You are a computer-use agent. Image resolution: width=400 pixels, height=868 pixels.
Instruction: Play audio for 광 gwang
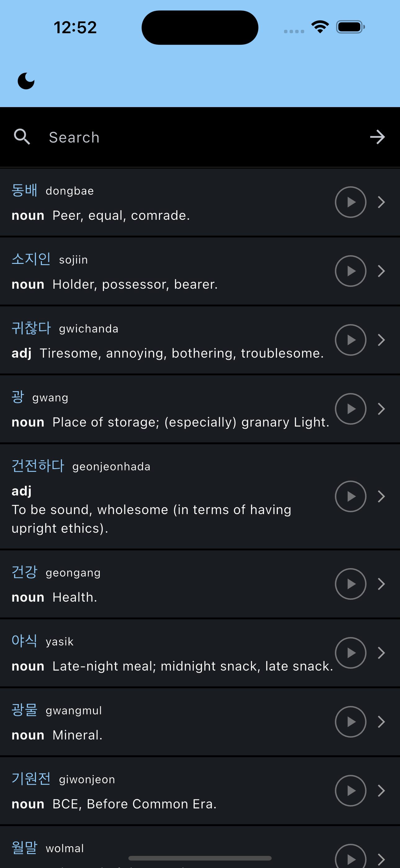(350, 409)
